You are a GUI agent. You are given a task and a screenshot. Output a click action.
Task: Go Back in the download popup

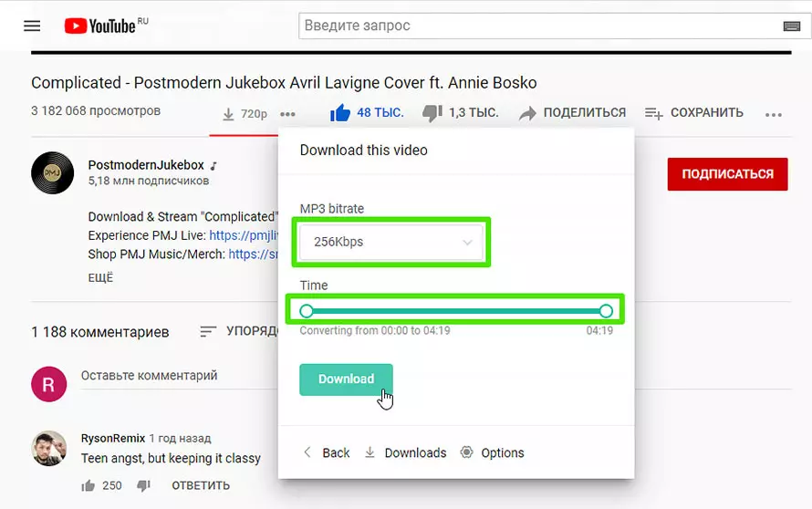[x=327, y=452]
